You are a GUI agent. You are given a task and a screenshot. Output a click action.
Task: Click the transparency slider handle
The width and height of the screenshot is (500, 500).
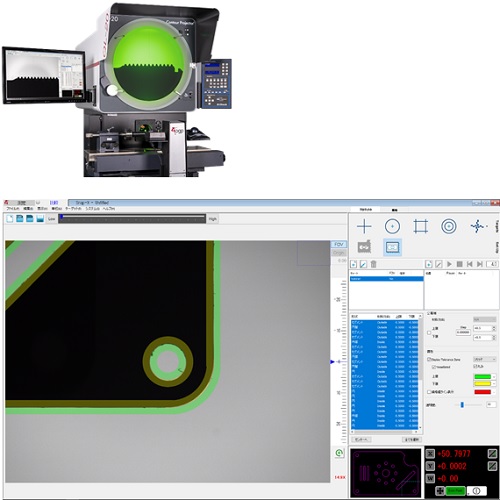pyautogui.click(x=462, y=405)
